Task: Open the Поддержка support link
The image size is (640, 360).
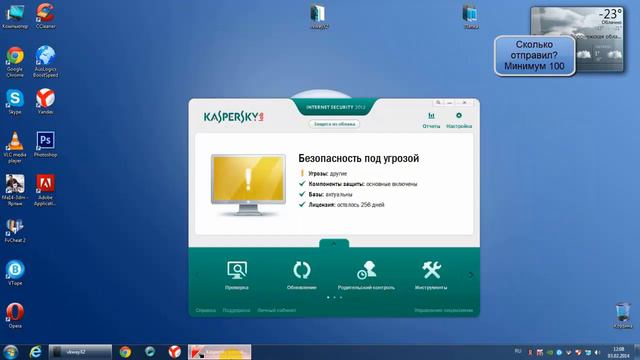Action: coord(236,310)
